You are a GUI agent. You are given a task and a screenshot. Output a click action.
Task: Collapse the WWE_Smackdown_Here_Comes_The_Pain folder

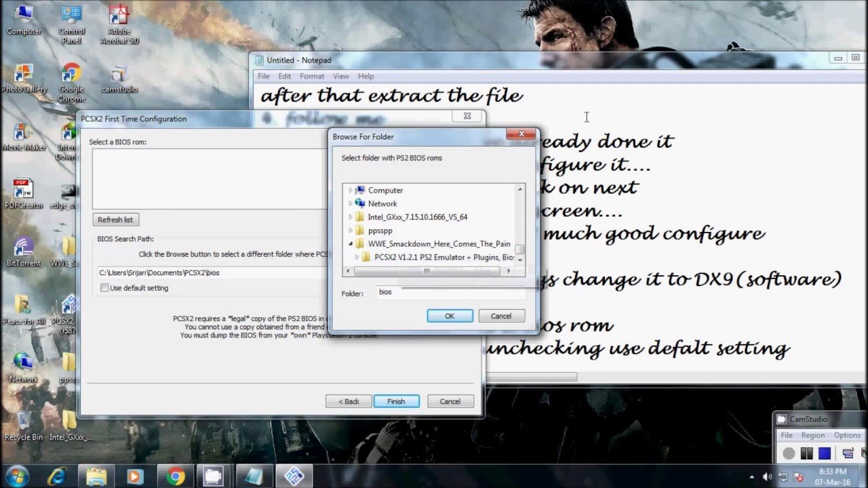[x=351, y=244]
